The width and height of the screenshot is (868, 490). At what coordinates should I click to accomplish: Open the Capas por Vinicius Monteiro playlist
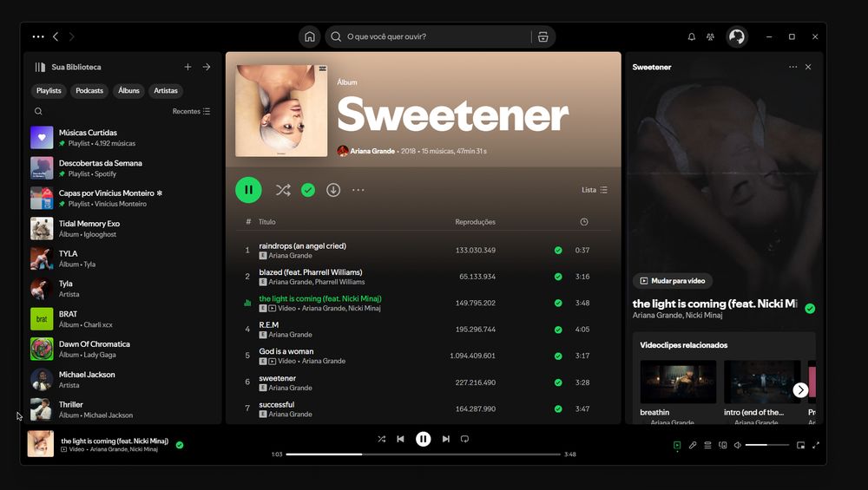click(x=123, y=198)
